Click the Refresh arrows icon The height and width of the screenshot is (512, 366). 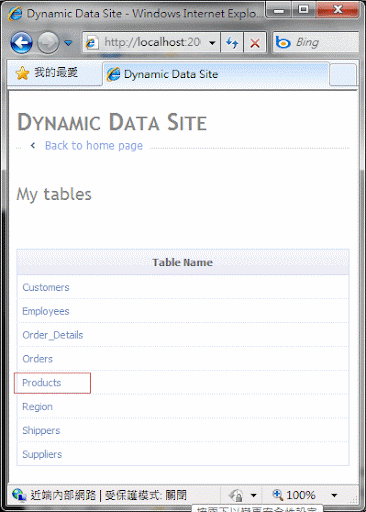coord(232,42)
